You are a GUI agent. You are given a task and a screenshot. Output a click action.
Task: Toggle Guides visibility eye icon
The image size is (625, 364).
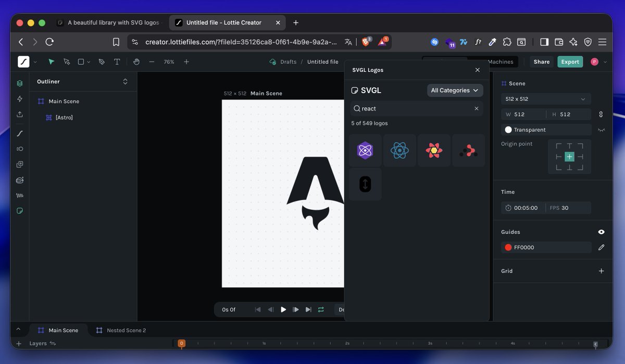[x=601, y=232]
